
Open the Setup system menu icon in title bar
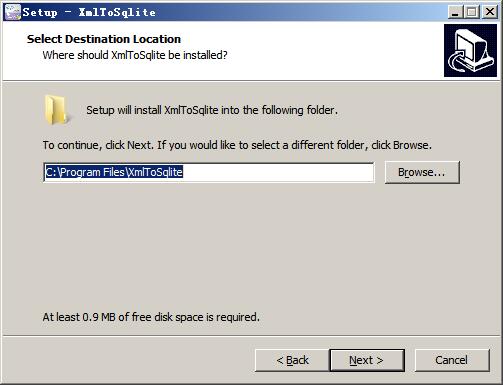pos(12,12)
